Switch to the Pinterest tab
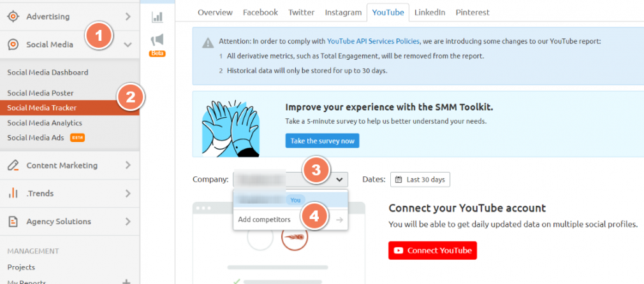Viewport: 644px width, 284px height. pyautogui.click(x=472, y=12)
